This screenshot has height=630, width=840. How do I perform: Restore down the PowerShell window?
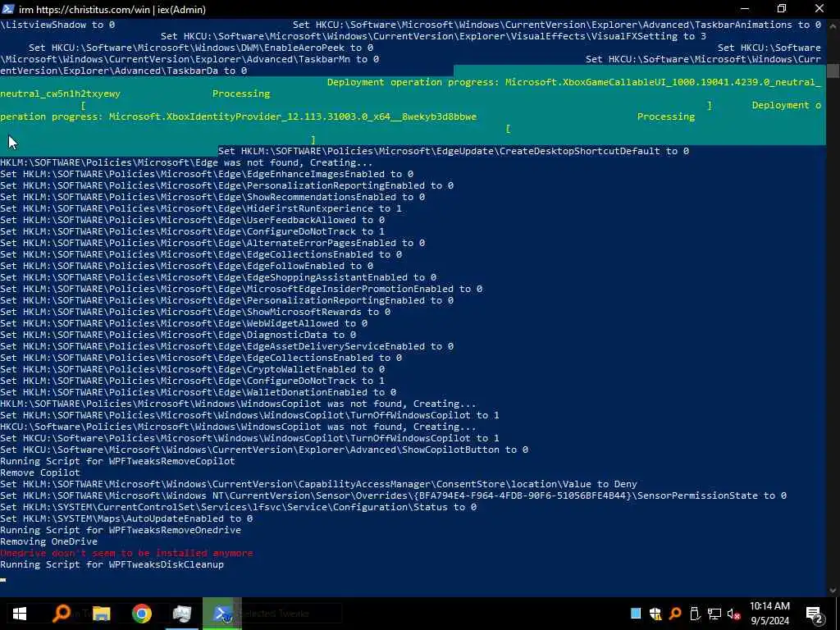[782, 9]
